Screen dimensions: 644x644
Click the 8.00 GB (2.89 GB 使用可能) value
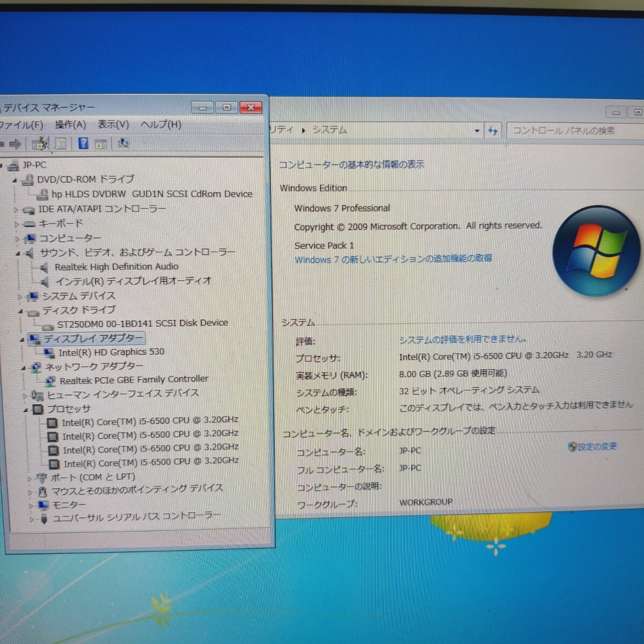coord(453,374)
